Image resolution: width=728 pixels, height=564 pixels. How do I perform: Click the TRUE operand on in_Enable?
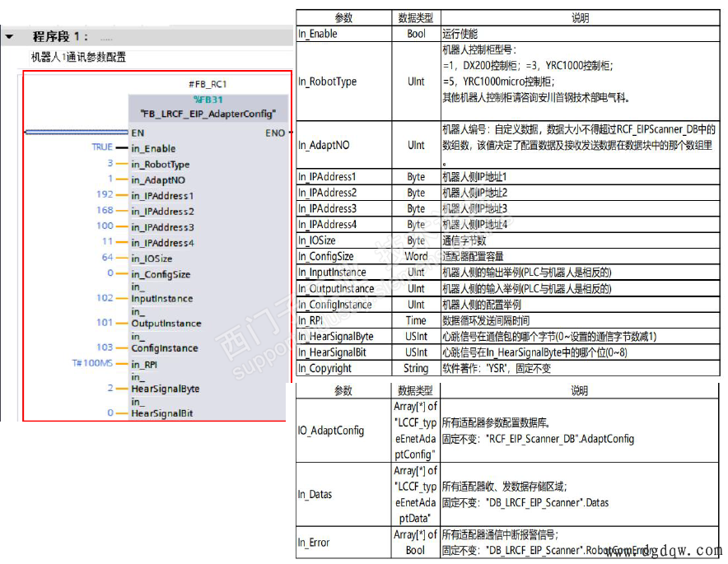point(102,148)
